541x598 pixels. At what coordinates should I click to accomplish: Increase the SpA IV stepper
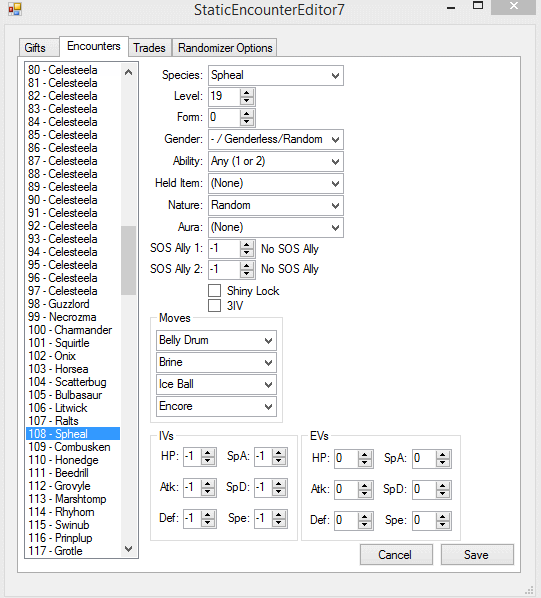[279, 453]
